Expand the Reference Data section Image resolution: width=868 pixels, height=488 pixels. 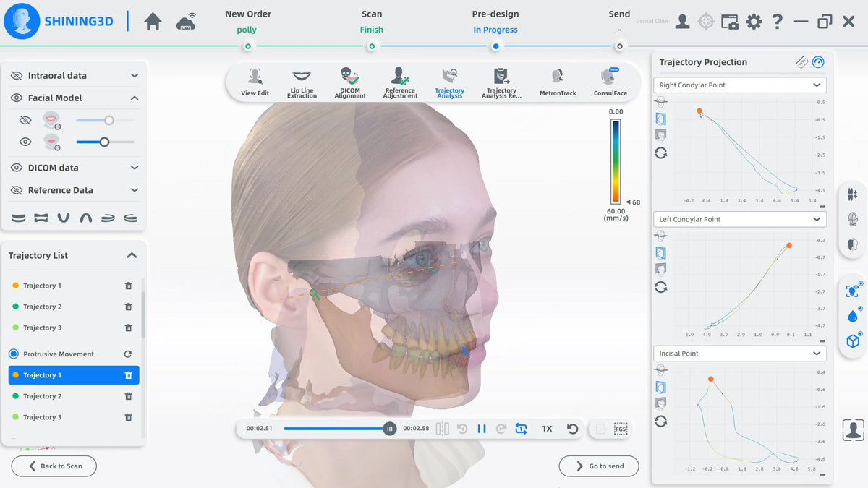(135, 190)
